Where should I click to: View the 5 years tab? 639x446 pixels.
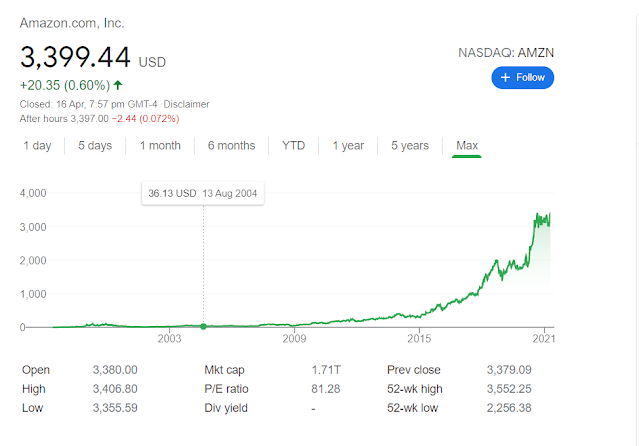click(x=410, y=146)
